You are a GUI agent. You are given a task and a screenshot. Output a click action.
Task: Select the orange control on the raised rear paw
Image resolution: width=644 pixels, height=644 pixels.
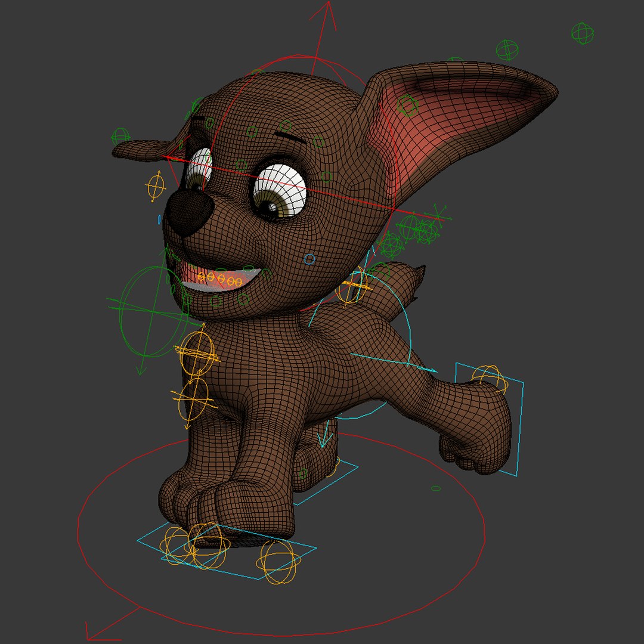pyautogui.click(x=490, y=378)
